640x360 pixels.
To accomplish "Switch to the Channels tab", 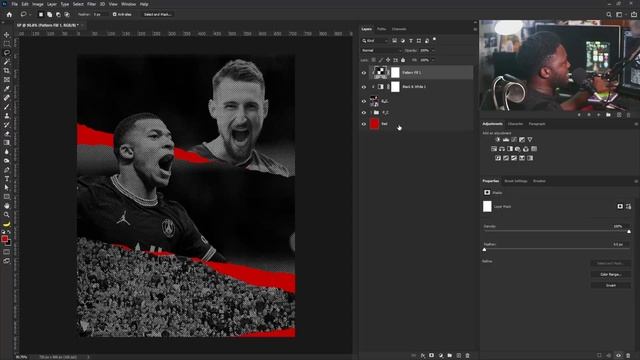I will click(x=399, y=29).
